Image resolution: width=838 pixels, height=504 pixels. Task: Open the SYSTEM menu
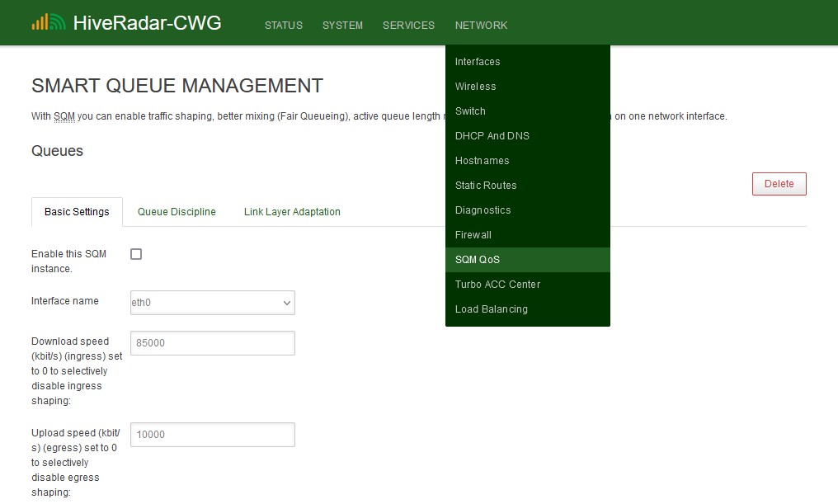(342, 26)
